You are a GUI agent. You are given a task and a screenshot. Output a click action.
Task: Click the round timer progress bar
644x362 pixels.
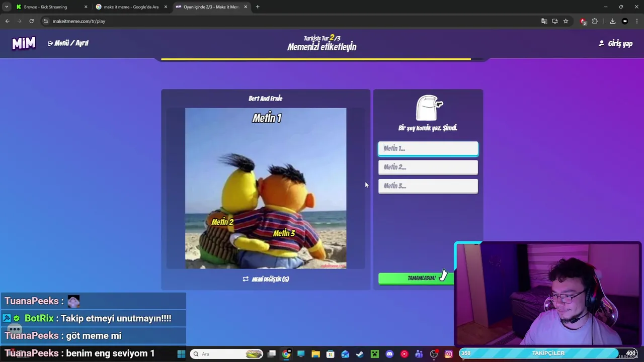tap(322, 59)
